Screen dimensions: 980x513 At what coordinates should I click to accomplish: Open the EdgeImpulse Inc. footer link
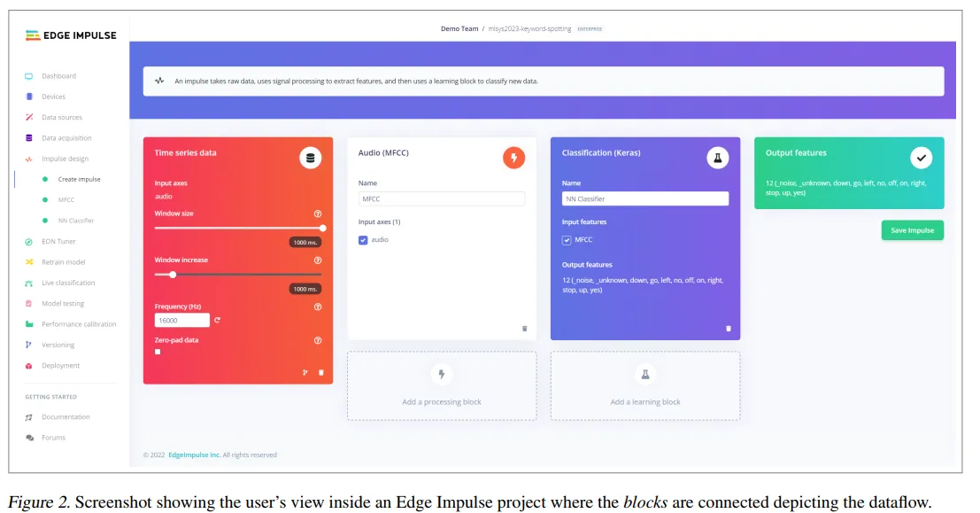coord(194,455)
